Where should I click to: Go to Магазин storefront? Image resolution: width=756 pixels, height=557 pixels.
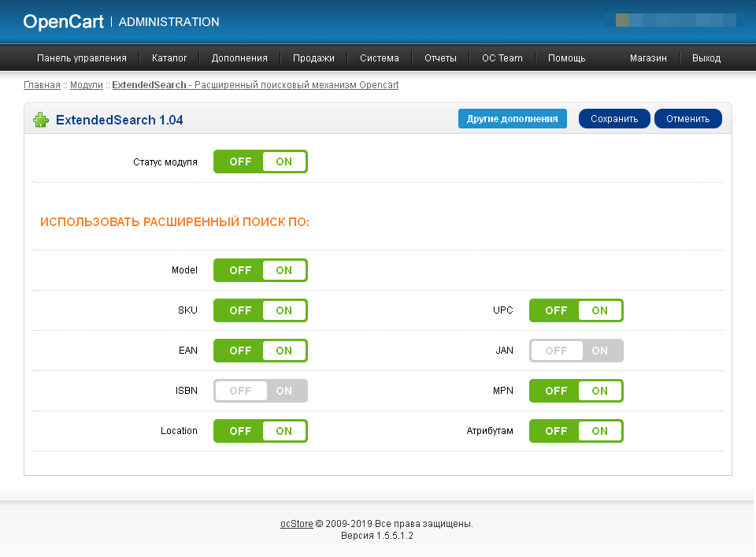648,58
